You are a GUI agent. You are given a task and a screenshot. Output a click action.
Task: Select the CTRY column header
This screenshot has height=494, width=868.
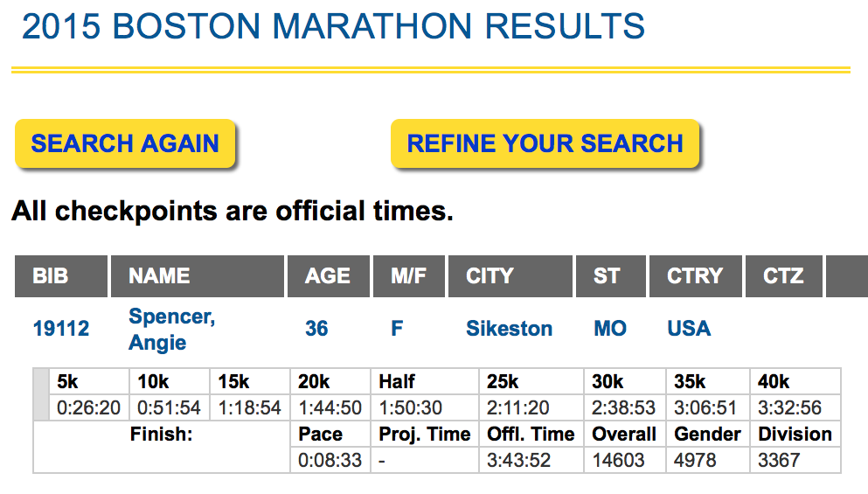pos(696,275)
